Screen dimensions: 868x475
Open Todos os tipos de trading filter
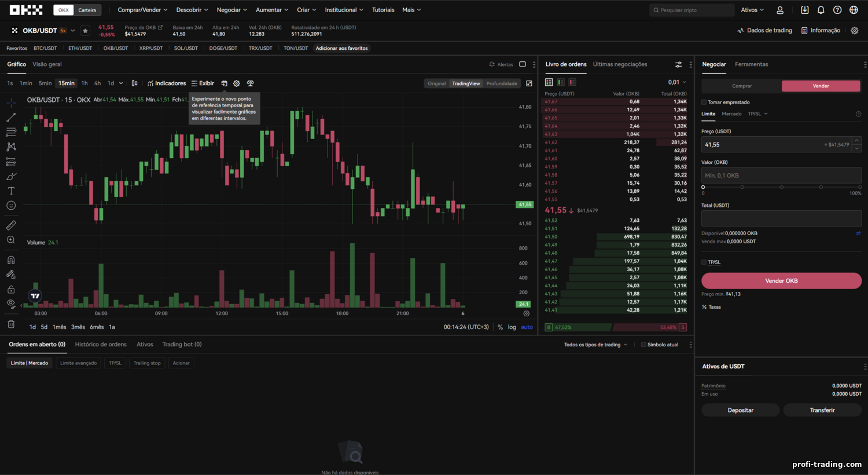click(595, 345)
